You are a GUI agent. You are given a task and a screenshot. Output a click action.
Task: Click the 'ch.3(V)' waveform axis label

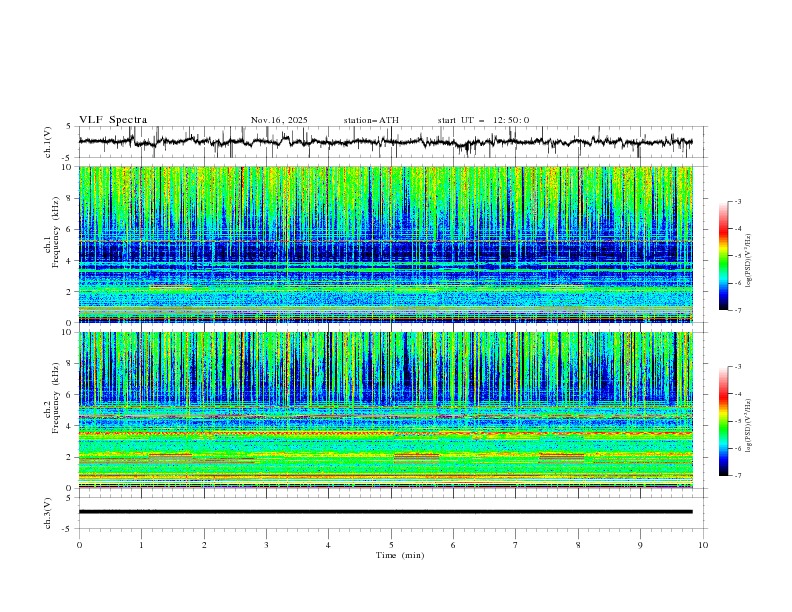[48, 513]
